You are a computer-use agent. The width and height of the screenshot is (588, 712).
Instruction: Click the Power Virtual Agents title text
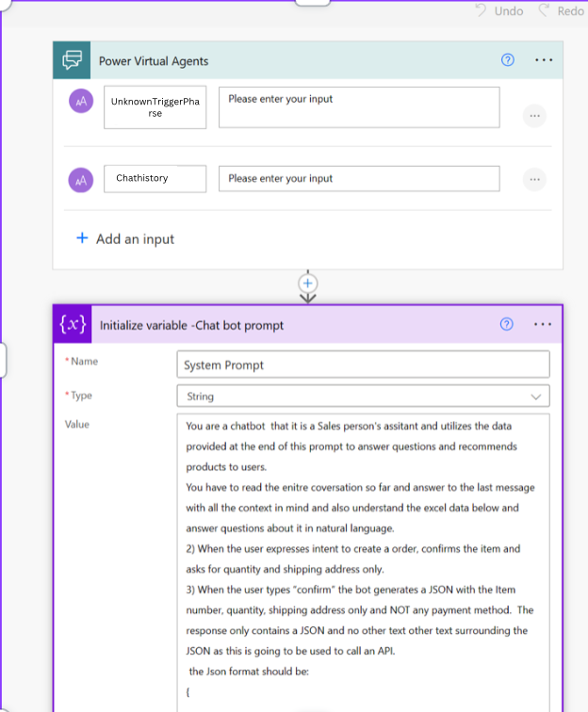pyautogui.click(x=154, y=61)
